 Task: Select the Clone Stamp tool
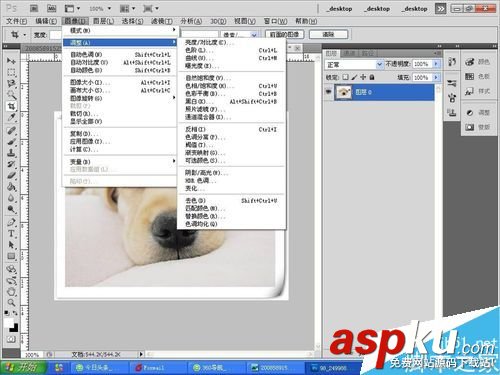[11, 153]
